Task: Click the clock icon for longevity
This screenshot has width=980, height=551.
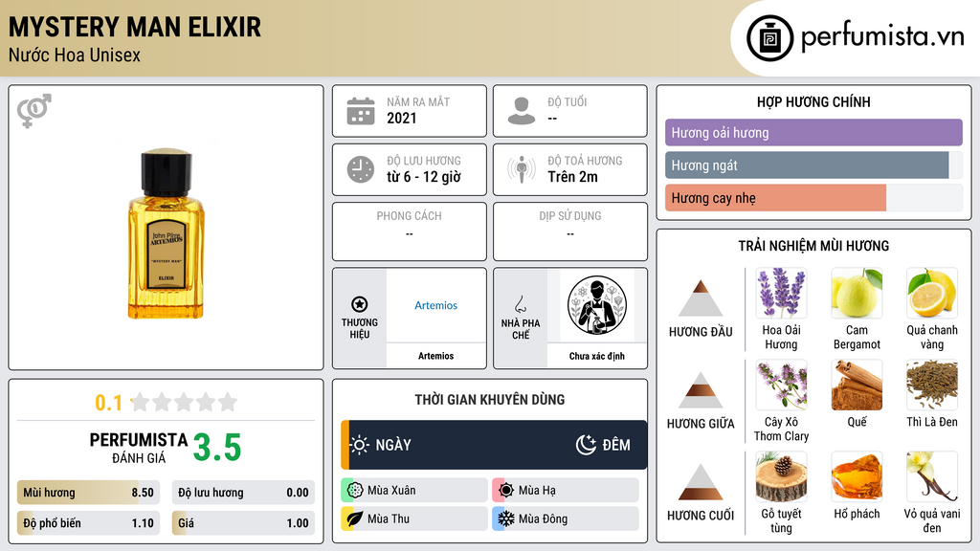Action: point(361,169)
